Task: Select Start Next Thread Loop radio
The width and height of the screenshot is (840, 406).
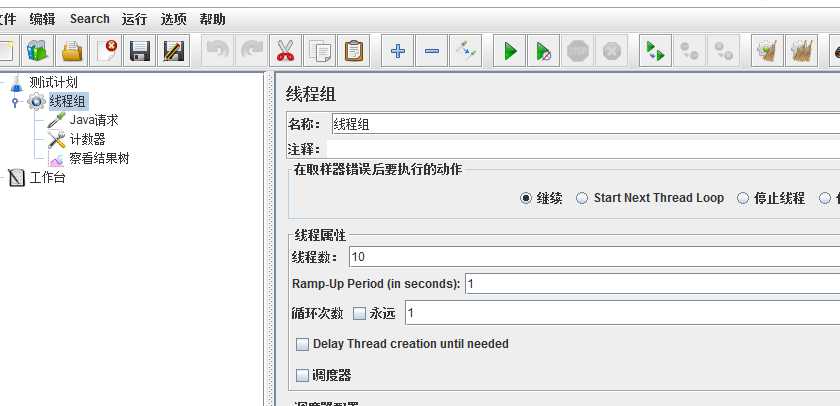Action: click(582, 198)
